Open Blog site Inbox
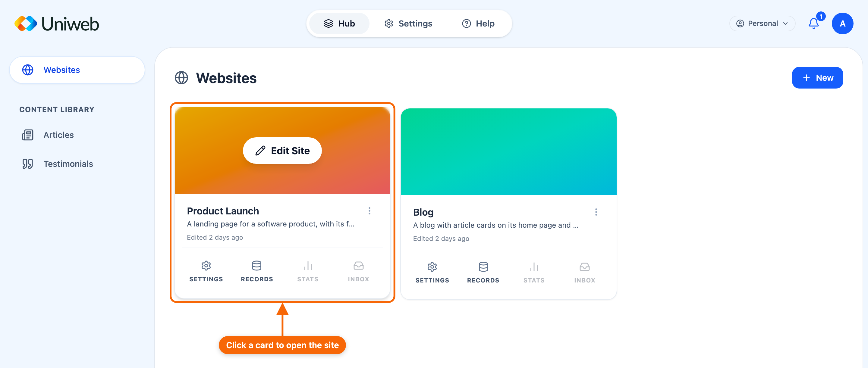The width and height of the screenshot is (868, 368). coord(585,273)
